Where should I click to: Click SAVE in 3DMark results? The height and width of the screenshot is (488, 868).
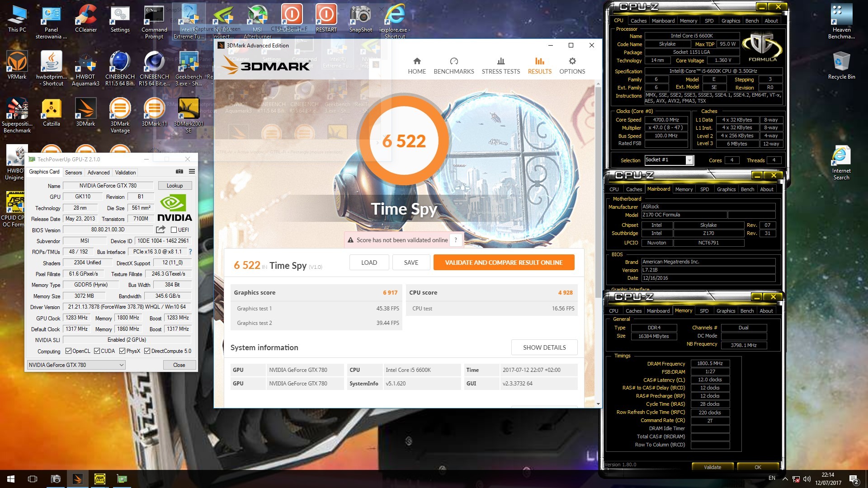pyautogui.click(x=411, y=263)
